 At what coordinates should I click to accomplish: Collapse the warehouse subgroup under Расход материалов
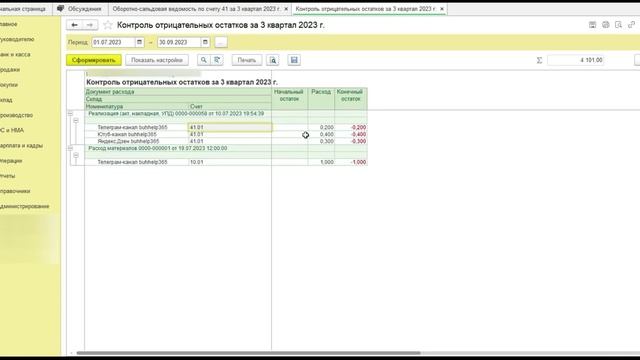(x=76, y=155)
